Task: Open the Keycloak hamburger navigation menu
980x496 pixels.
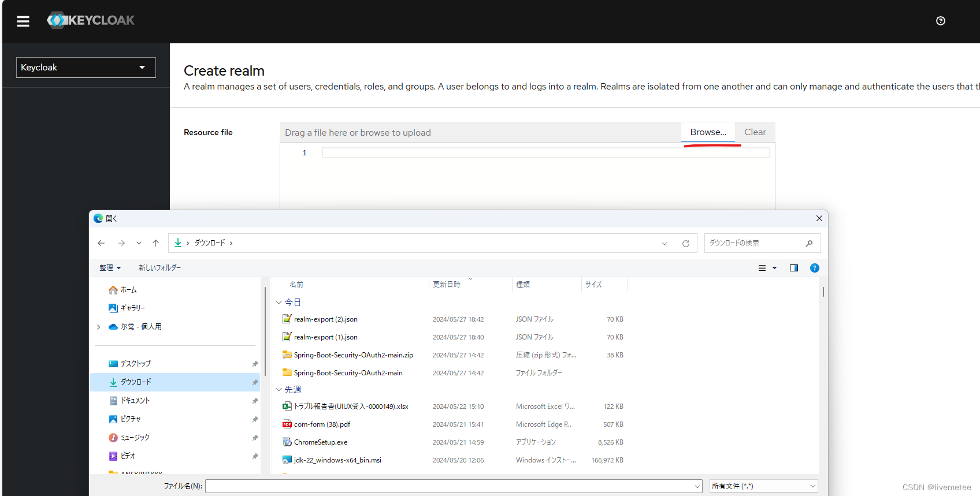Action: point(23,21)
